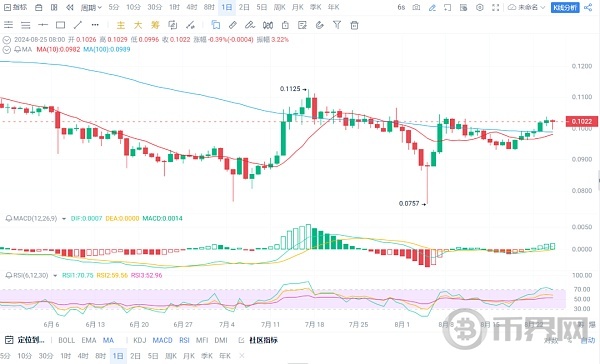Click the MA alert bell icon

pyautogui.click(x=17, y=49)
